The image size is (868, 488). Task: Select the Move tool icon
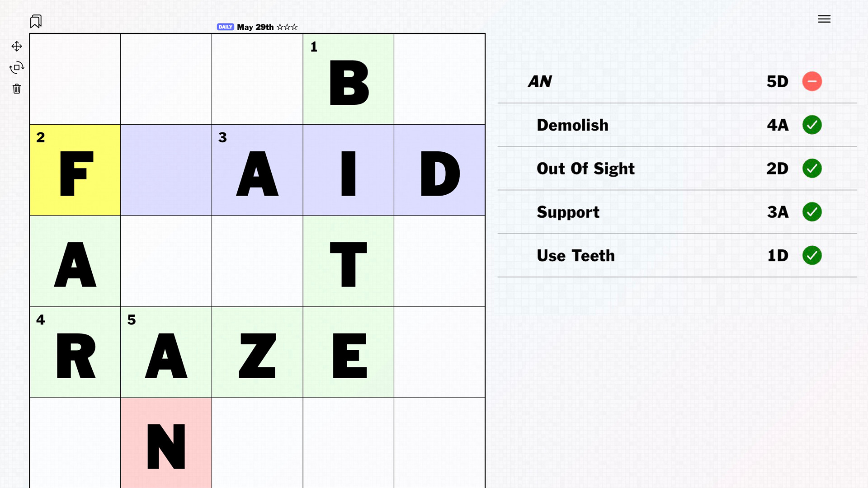pos(17,46)
